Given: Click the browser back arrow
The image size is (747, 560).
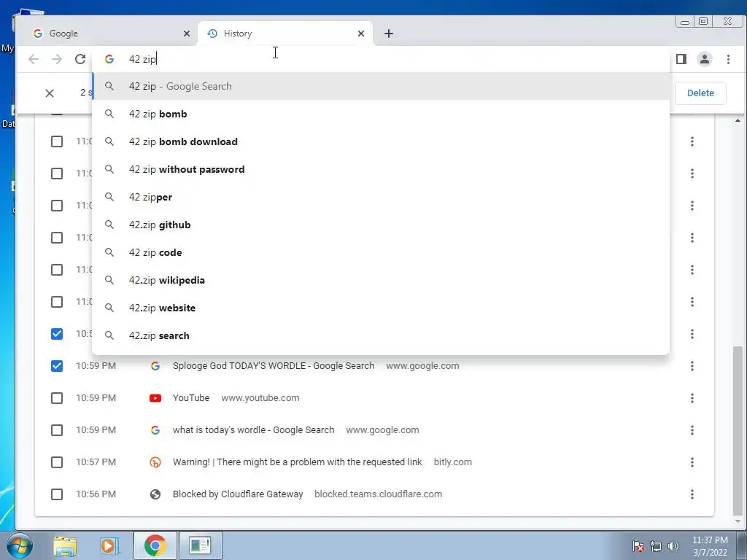Looking at the screenshot, I should pyautogui.click(x=34, y=59).
